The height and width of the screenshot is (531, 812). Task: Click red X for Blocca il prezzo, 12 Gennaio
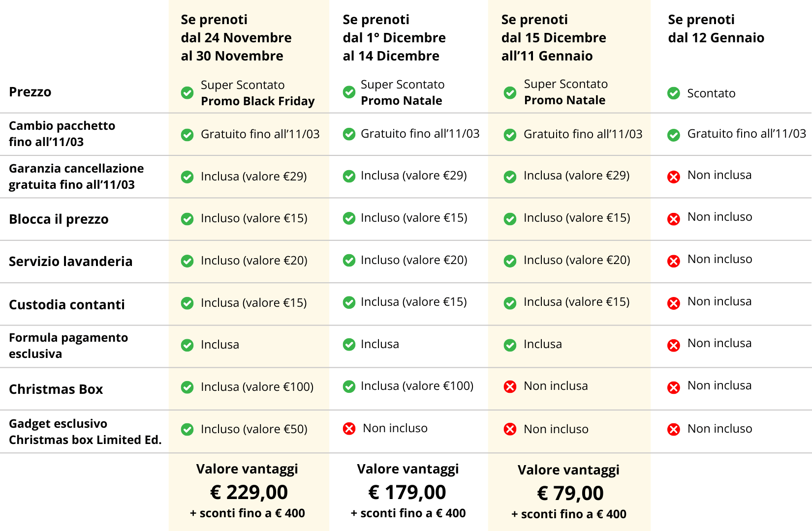tap(673, 219)
